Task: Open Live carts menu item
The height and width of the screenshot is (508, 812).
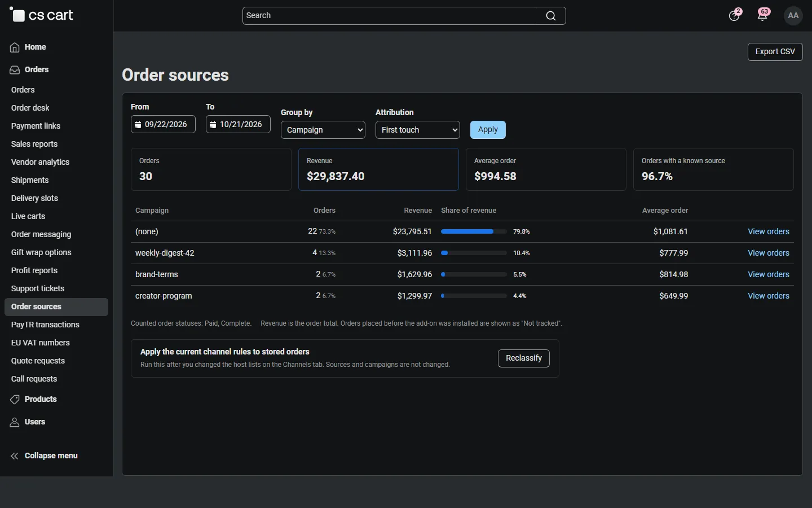Action: tap(28, 216)
